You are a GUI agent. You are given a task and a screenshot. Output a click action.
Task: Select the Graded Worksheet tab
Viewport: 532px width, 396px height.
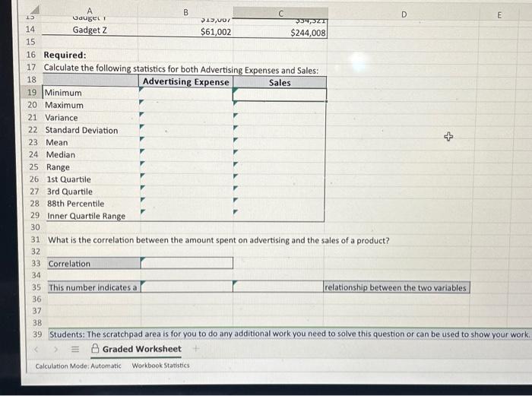point(136,349)
